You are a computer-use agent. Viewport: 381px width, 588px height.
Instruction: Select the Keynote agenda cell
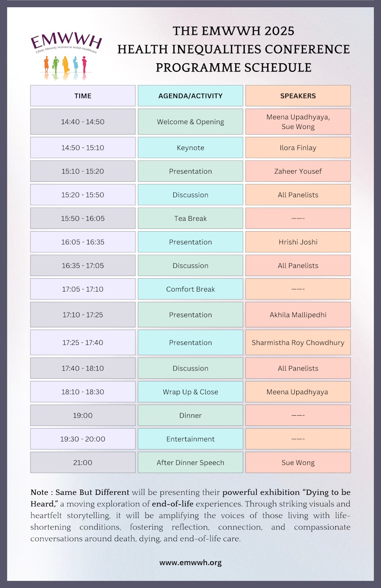point(190,147)
